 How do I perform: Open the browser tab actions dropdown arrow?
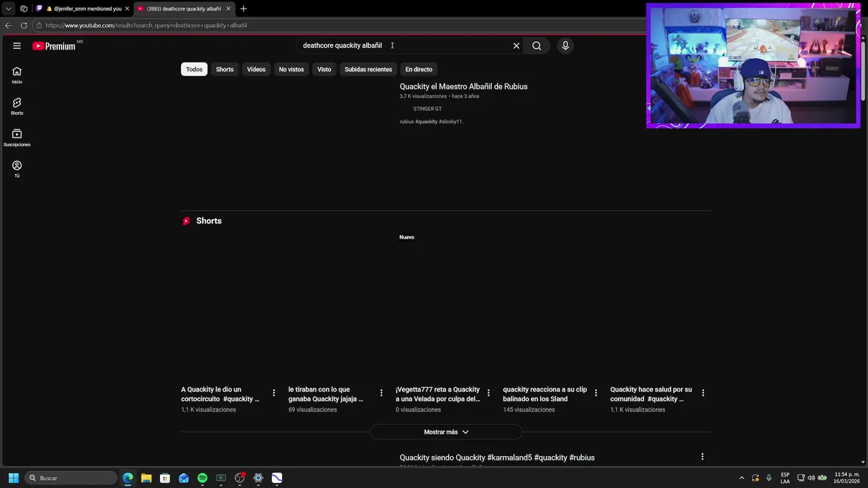point(8,9)
